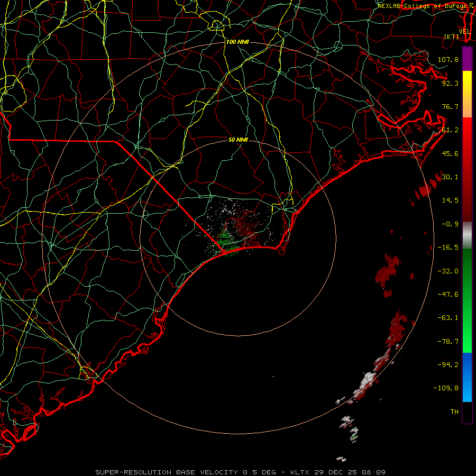Click the SUPER-RESOLUTION BASE VELOCITY caption text
The image size is (476, 476).
click(x=167, y=472)
